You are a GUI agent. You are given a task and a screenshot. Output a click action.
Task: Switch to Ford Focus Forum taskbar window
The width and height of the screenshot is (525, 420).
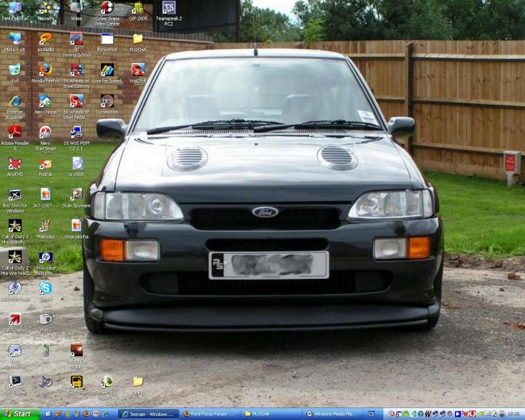(x=208, y=414)
